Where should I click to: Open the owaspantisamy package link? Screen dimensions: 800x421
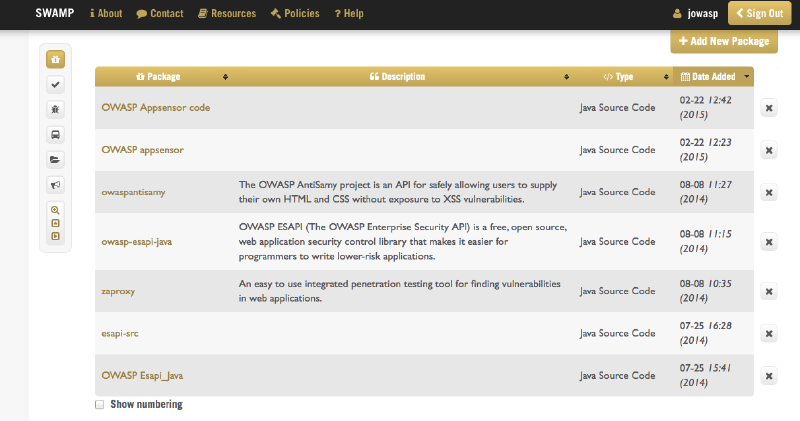tap(133, 192)
